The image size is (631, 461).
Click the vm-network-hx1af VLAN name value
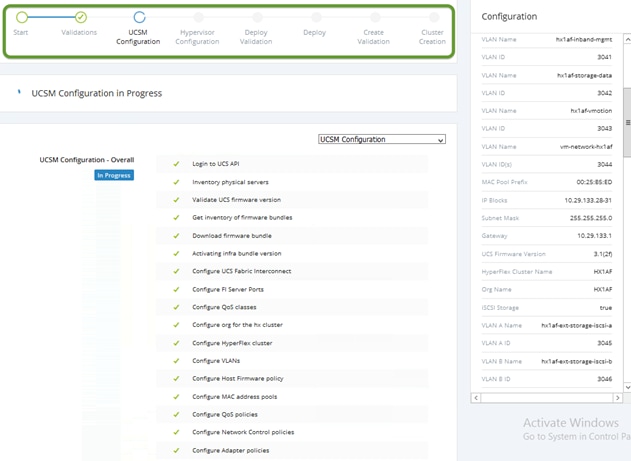point(586,147)
